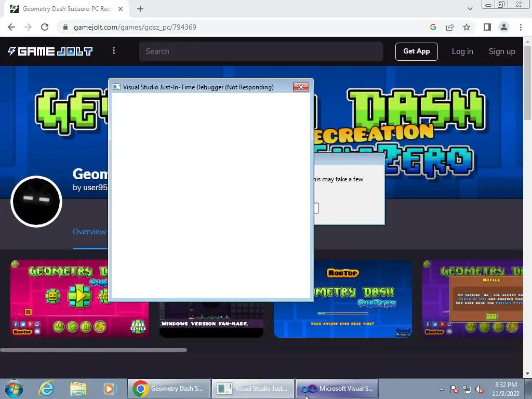This screenshot has height=399, width=532.
Task: Open the 3:32 PM clock
Action: (x=506, y=389)
